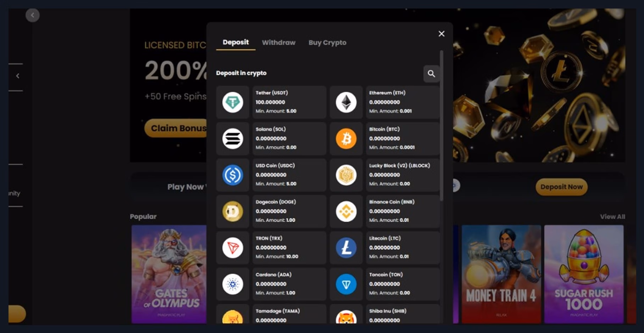Viewport: 644px width, 333px height.
Task: Click the Tether (USDT) coin icon
Action: (233, 102)
